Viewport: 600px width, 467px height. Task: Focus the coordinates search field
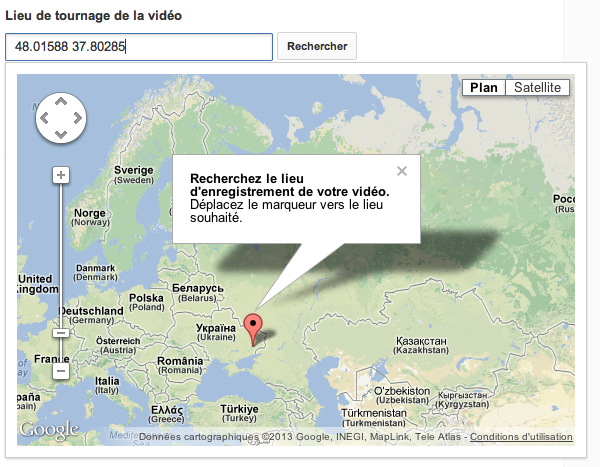click(x=139, y=47)
